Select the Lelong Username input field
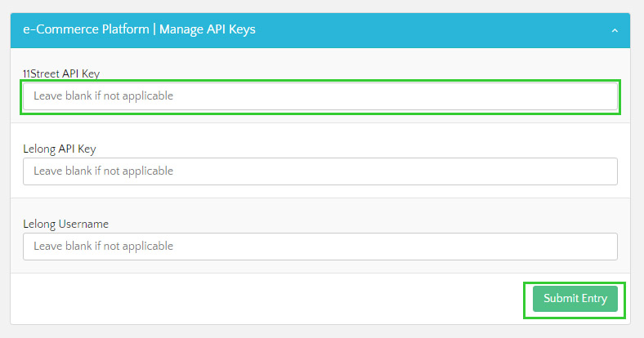The width and height of the screenshot is (644, 338). click(x=320, y=246)
